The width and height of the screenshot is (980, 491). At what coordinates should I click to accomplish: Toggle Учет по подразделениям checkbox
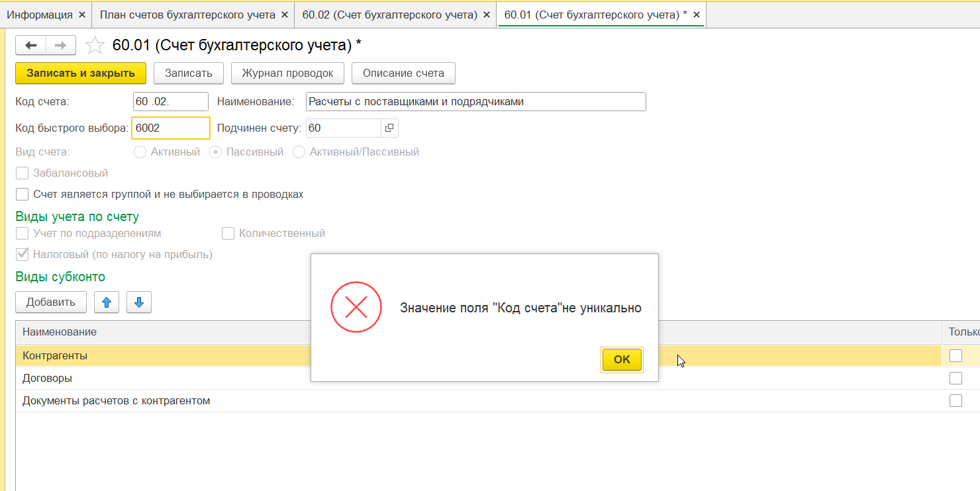23,234
